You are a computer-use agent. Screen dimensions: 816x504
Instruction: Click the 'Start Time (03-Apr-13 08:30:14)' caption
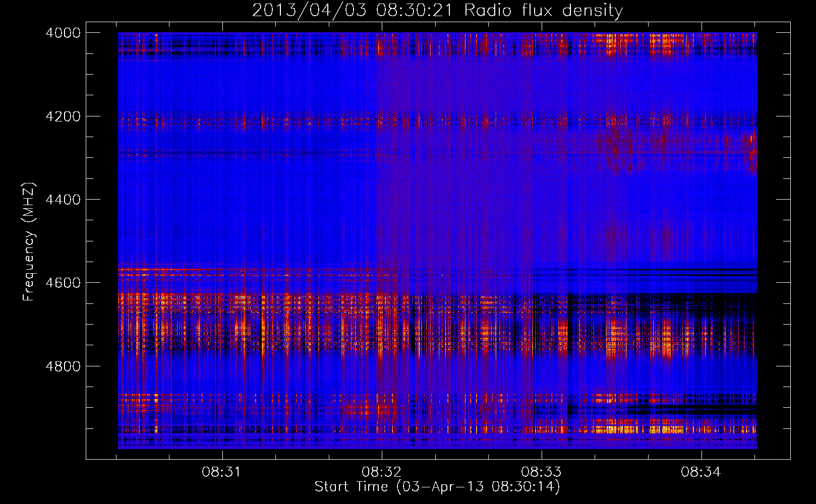[437, 487]
